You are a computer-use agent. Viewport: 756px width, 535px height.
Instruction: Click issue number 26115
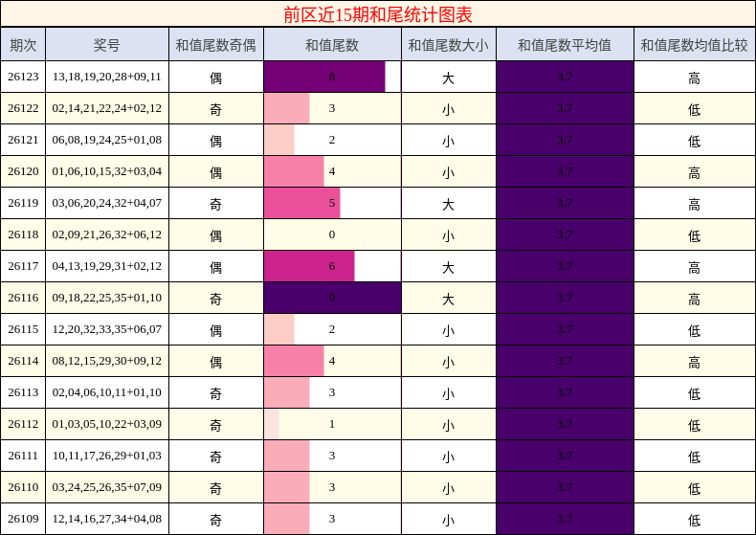click(x=23, y=329)
